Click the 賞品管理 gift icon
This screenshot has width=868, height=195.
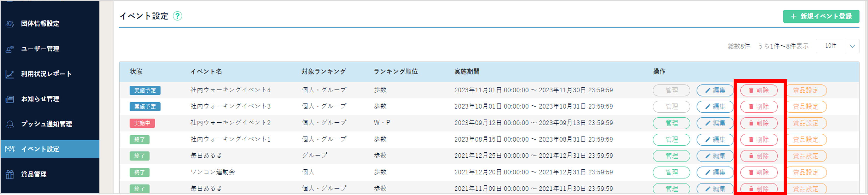10,174
